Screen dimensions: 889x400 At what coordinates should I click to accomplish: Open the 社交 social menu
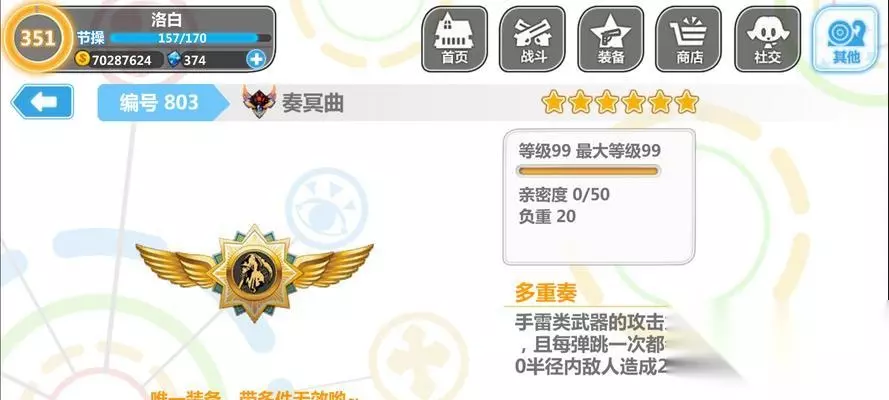pyautogui.click(x=768, y=39)
